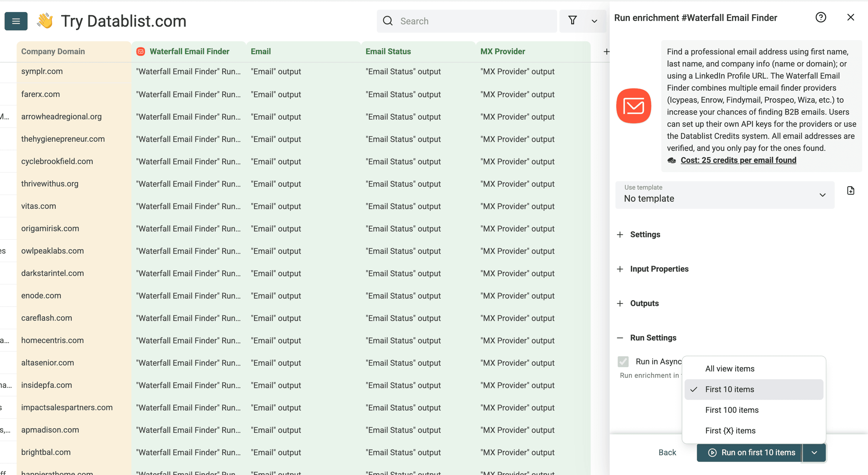Select the darkstarintel.com cell
Image resolution: width=868 pixels, height=475 pixels.
pos(74,273)
